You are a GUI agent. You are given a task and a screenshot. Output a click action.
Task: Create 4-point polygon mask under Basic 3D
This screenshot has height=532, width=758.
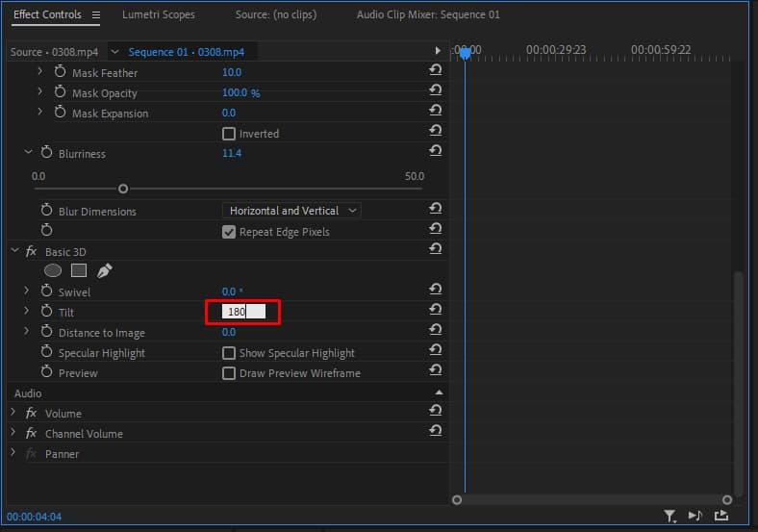click(79, 271)
